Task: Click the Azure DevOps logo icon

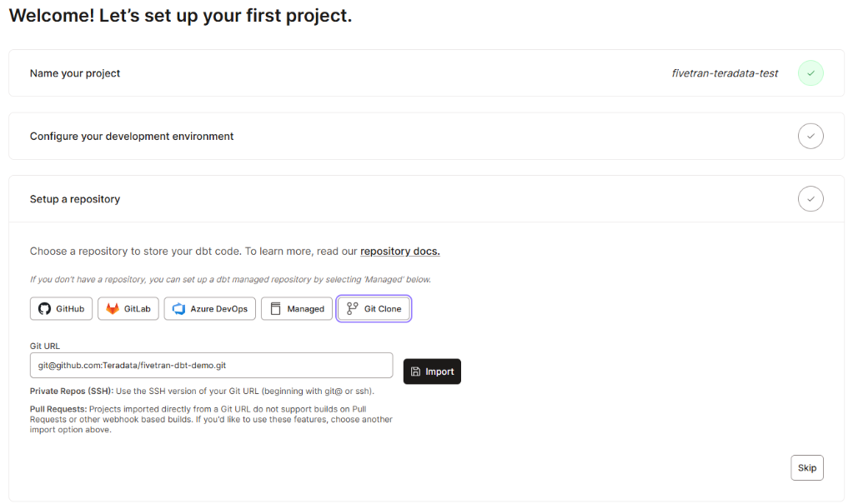Action: (x=177, y=308)
